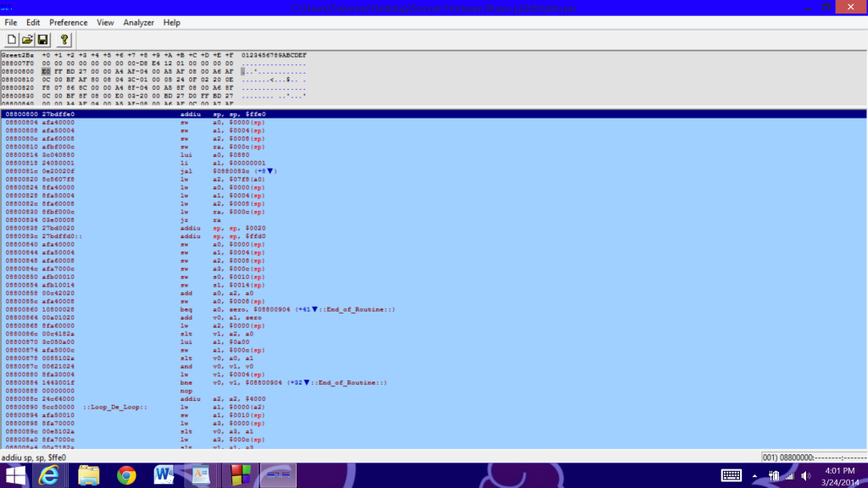Open the Windows Start button
This screenshot has width=868, height=488.
(x=15, y=475)
